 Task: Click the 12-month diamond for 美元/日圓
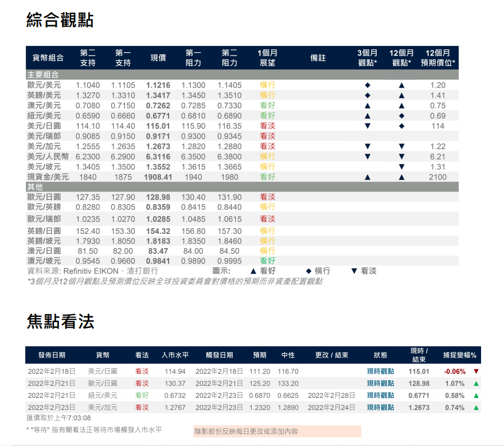click(401, 126)
